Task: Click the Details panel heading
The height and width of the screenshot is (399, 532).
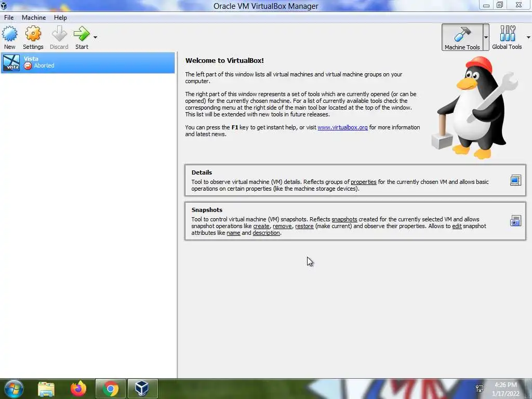Action: pyautogui.click(x=202, y=172)
